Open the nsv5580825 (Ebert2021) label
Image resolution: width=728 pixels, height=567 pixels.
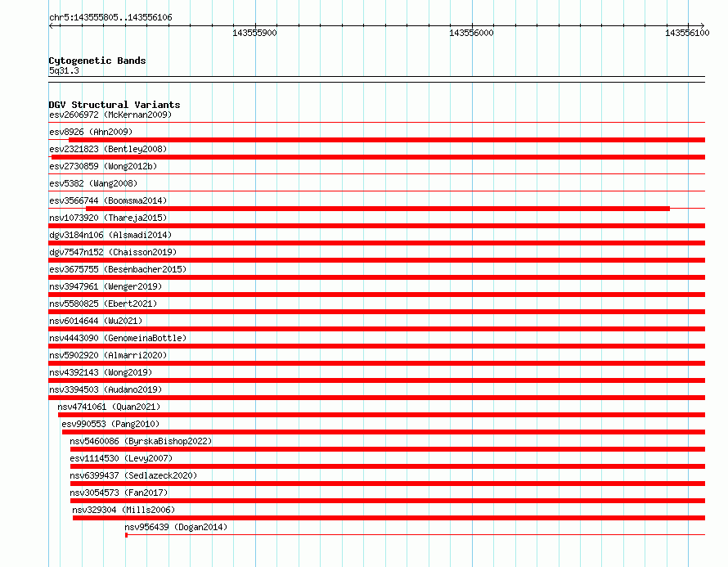(103, 304)
